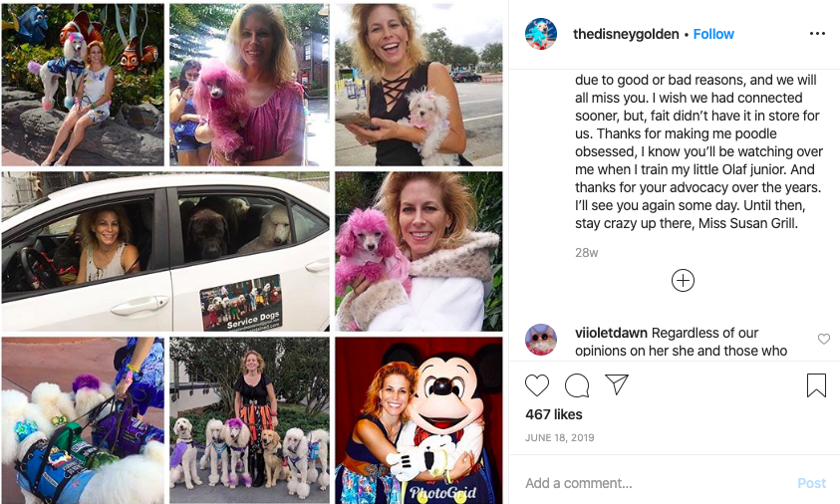Select the Finding Nemo statue photo
840x504 pixels.
tap(83, 85)
